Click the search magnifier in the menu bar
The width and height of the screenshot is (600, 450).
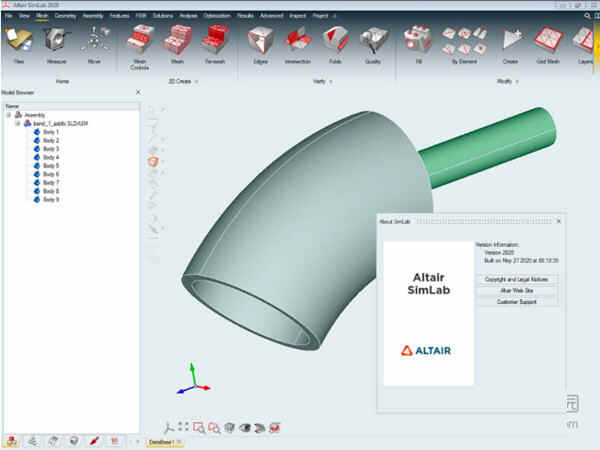(587, 16)
